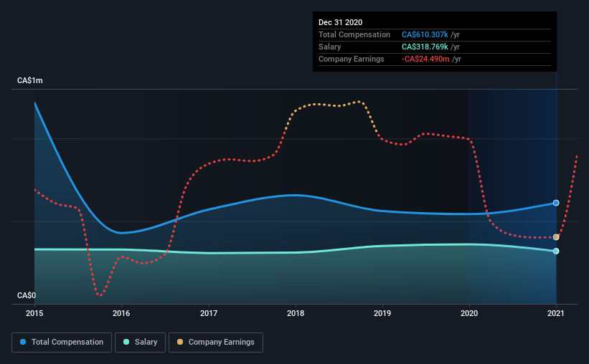Click the CA$610.307k total compensation value

pyautogui.click(x=425, y=34)
